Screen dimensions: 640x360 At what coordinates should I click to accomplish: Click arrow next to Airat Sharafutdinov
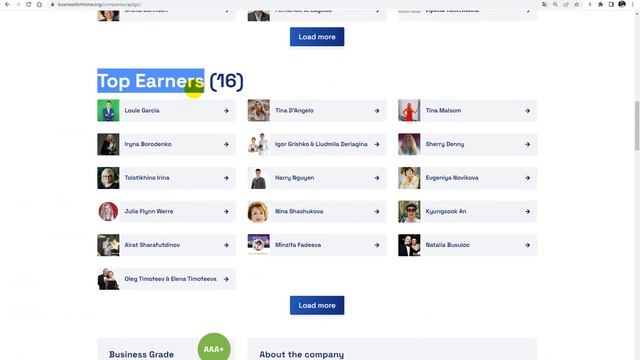[x=226, y=245]
